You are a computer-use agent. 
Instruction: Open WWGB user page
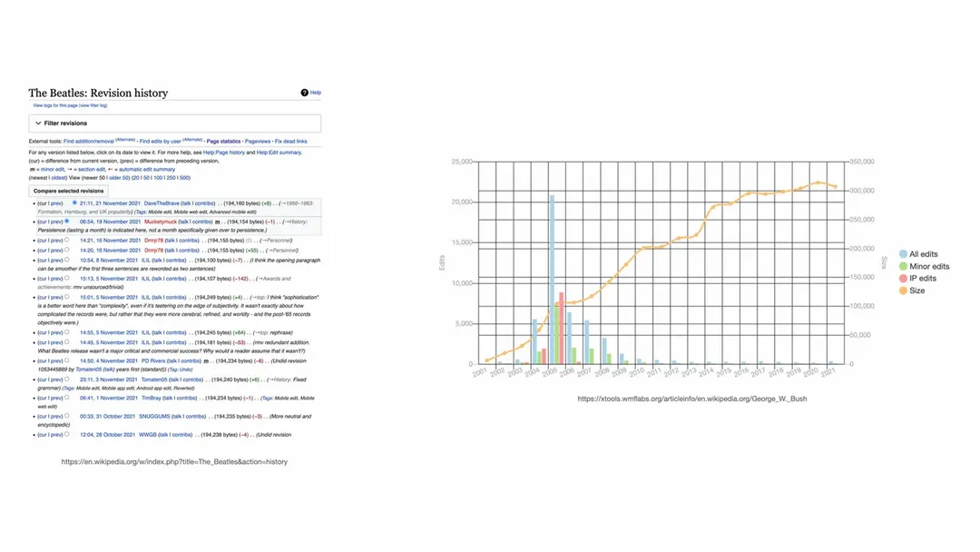coord(148,435)
